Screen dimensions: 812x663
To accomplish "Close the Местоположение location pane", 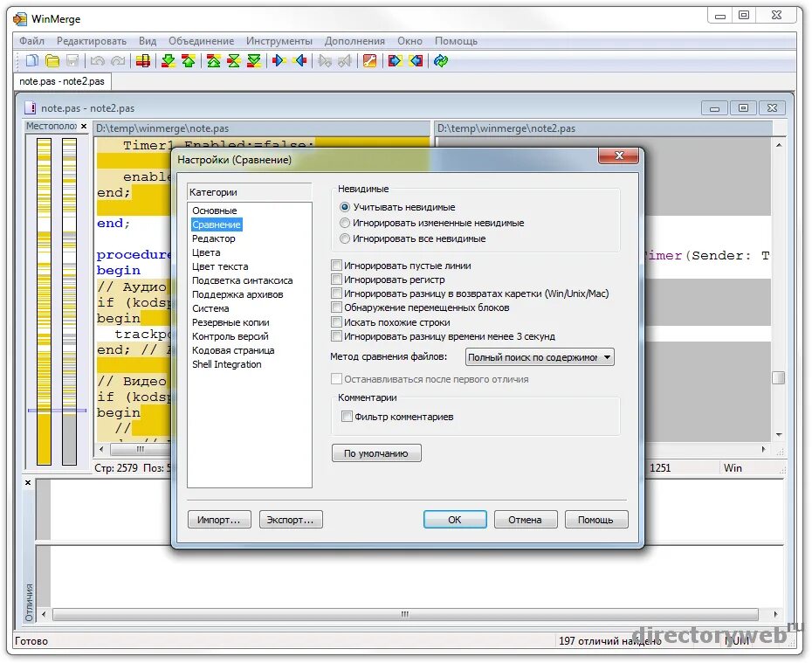I will coord(83,126).
